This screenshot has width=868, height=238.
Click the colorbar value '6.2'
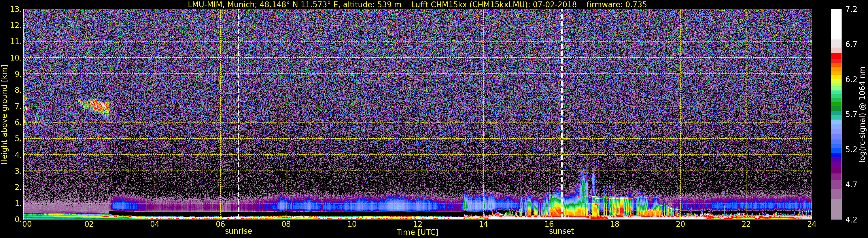tap(851, 80)
